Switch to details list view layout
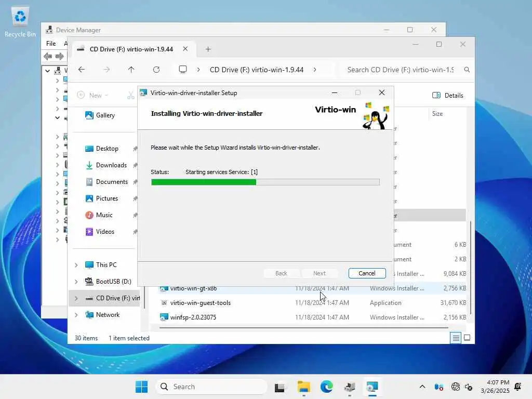This screenshot has width=532, height=399. (456, 338)
